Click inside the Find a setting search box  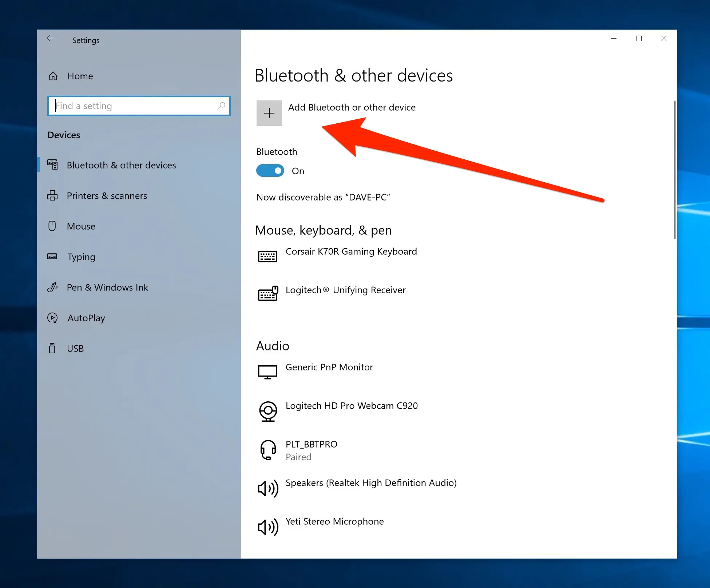click(138, 106)
